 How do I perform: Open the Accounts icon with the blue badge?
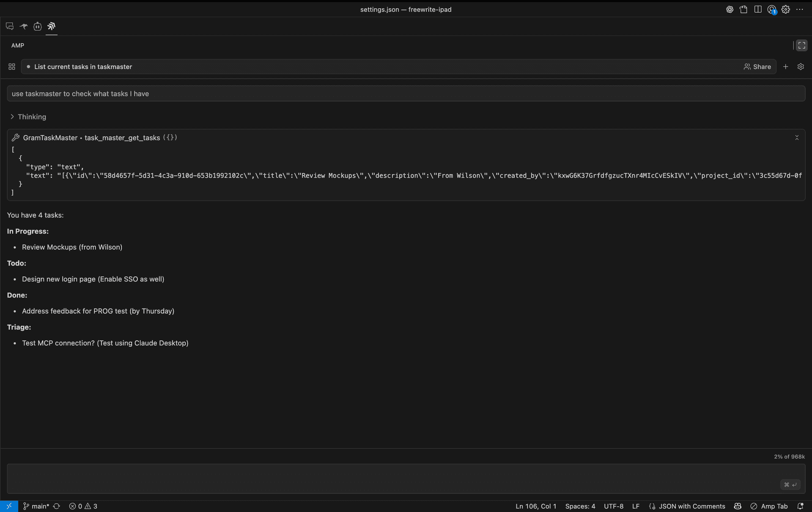(x=772, y=9)
